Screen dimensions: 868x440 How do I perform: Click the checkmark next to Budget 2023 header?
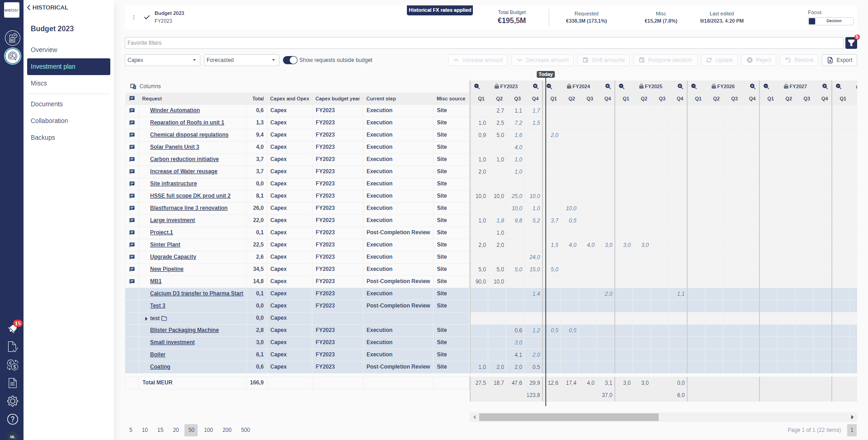[x=147, y=18]
